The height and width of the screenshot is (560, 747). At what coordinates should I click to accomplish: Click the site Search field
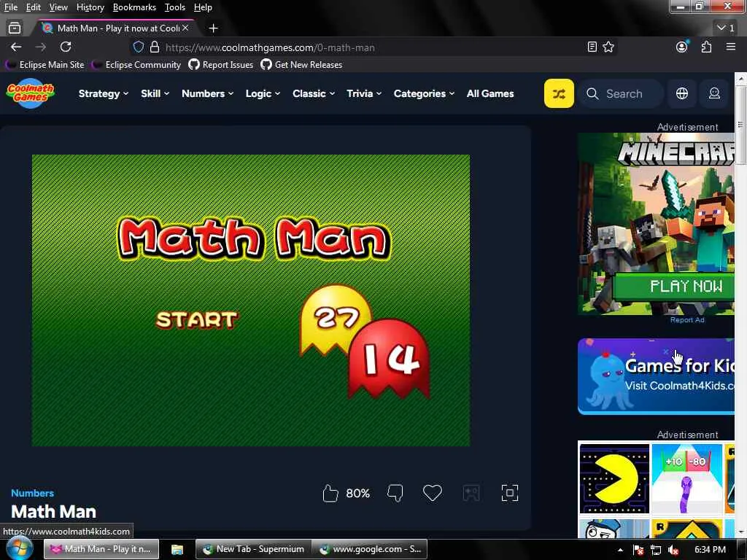click(x=621, y=94)
